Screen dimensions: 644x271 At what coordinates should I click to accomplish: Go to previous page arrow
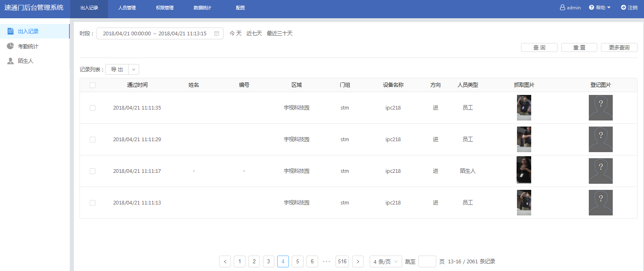(225, 262)
